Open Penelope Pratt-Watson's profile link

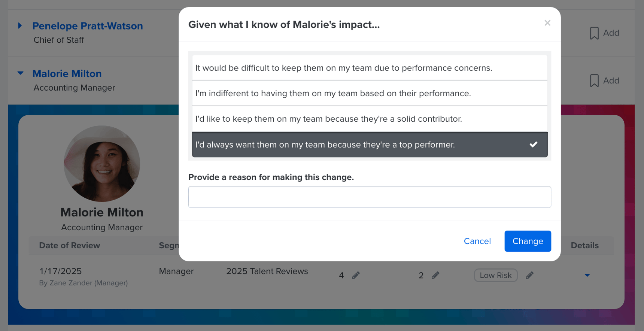[x=87, y=25]
